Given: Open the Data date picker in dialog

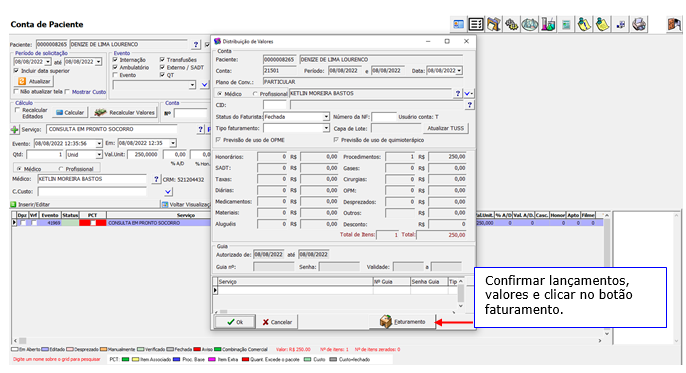Looking at the screenshot, I should (x=459, y=71).
